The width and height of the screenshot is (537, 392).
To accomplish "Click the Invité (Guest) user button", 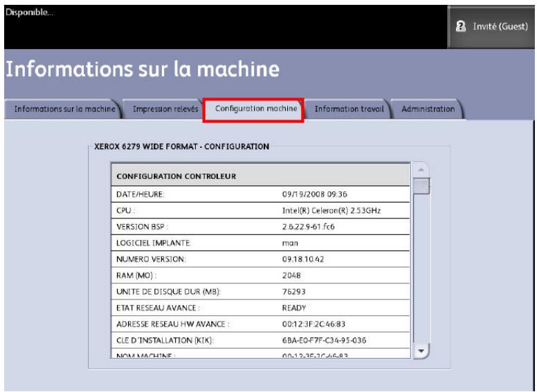I will click(491, 27).
